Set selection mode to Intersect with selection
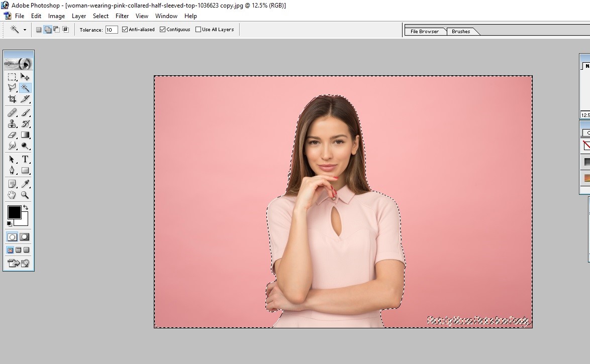 (x=65, y=29)
